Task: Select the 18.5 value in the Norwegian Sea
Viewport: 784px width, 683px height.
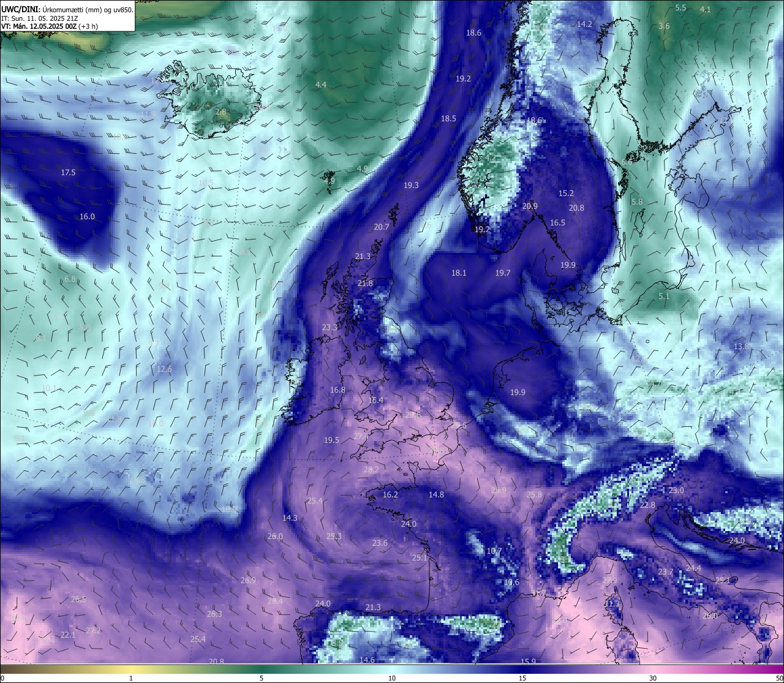Action: pyautogui.click(x=449, y=119)
